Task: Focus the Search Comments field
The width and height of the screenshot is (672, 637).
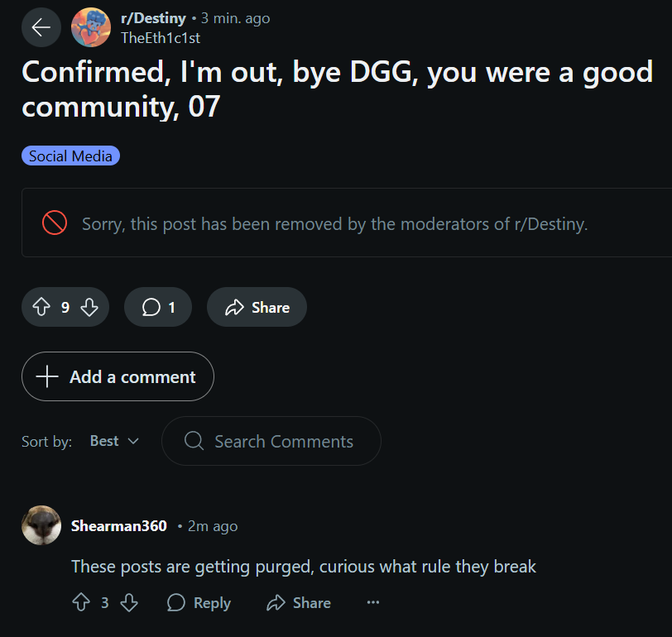Action: tap(283, 442)
